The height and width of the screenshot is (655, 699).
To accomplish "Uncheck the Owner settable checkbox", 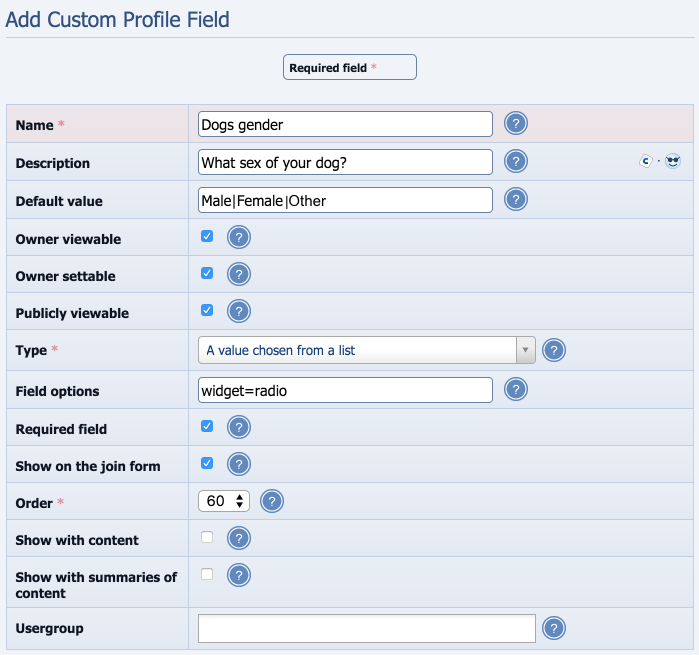I will click(x=207, y=273).
